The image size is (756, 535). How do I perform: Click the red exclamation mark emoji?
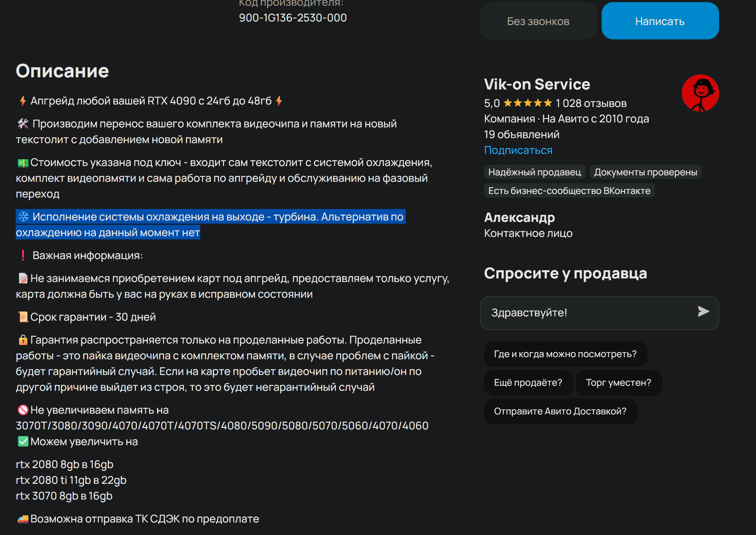23,256
